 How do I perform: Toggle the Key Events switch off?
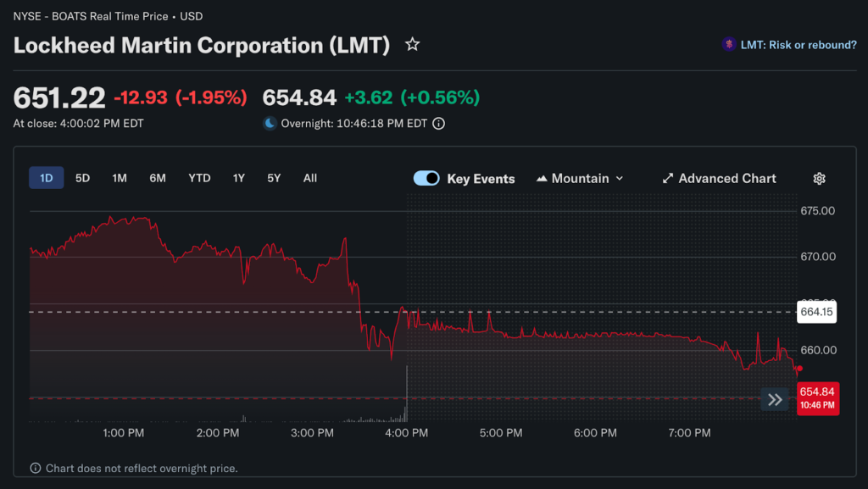pos(426,178)
